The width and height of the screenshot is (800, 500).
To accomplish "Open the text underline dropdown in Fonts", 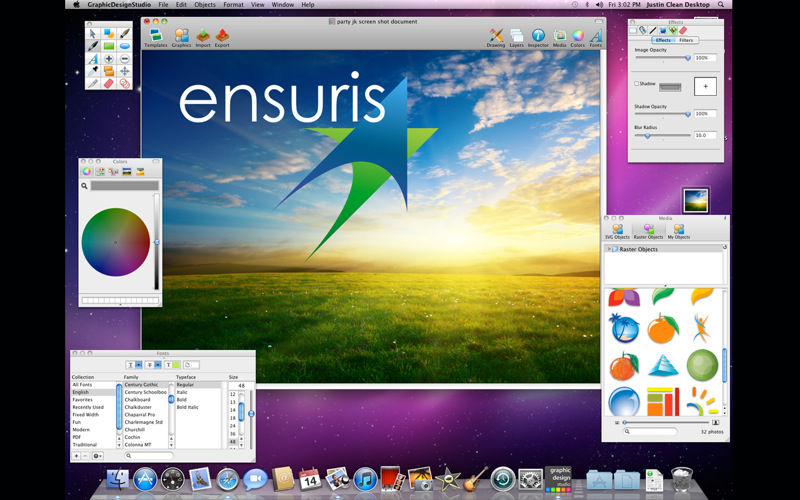I will [x=135, y=365].
